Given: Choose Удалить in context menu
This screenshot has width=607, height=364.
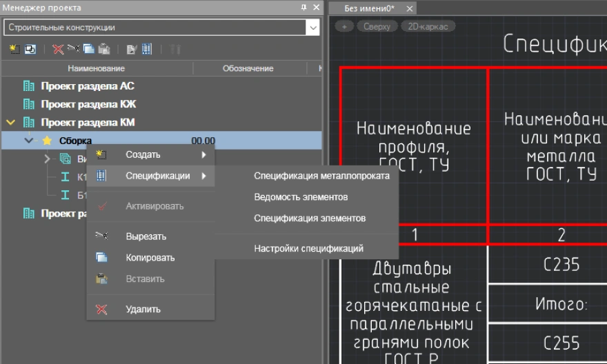Looking at the screenshot, I should tap(143, 310).
